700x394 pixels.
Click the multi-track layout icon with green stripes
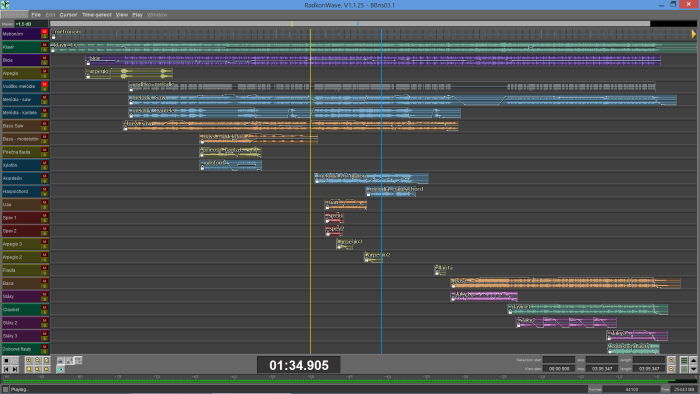684,360
